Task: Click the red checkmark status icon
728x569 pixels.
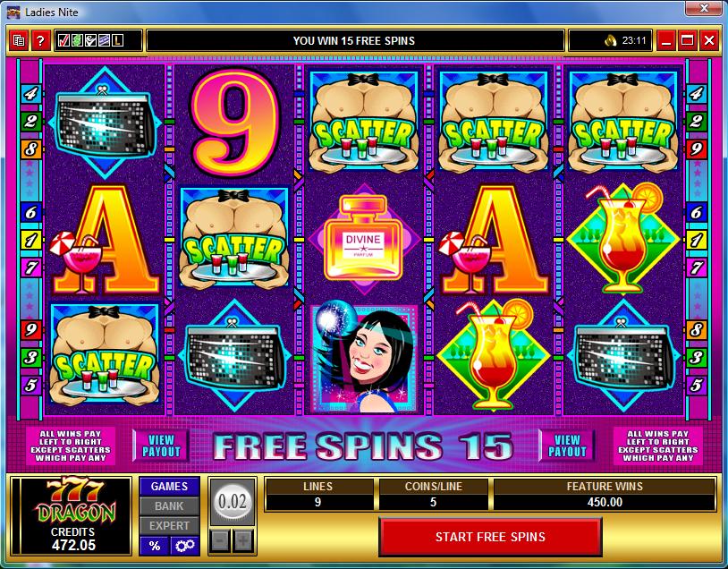Action: tap(63, 41)
